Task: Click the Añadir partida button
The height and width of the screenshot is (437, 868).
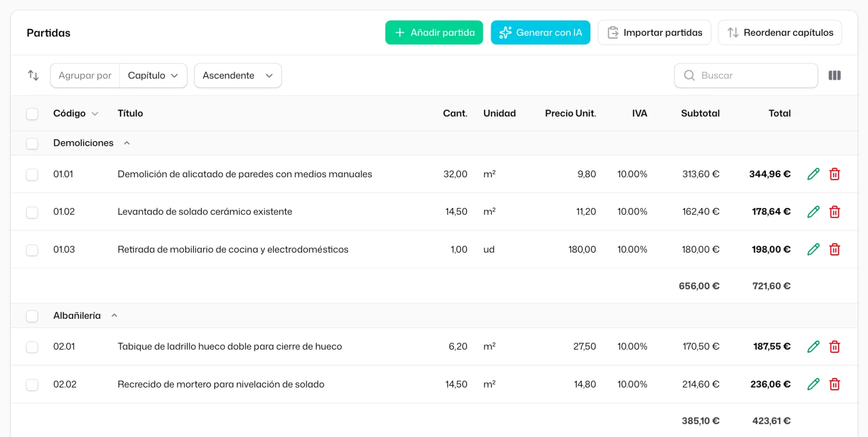Action: [x=434, y=33]
